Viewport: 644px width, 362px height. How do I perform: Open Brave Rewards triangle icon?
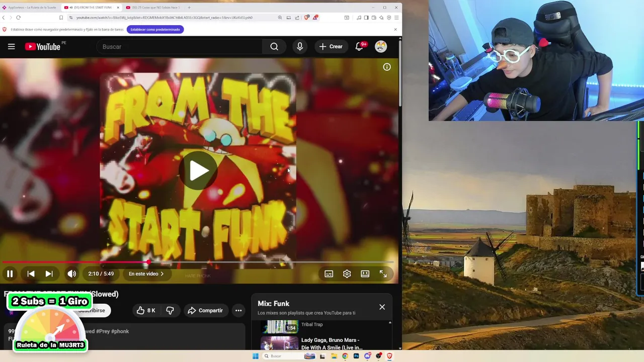315,18
